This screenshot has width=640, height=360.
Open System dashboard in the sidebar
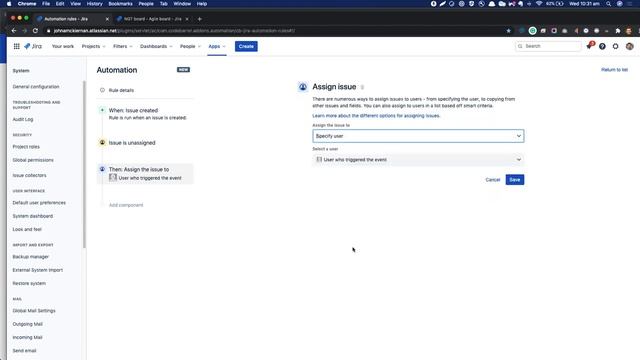[x=33, y=216]
